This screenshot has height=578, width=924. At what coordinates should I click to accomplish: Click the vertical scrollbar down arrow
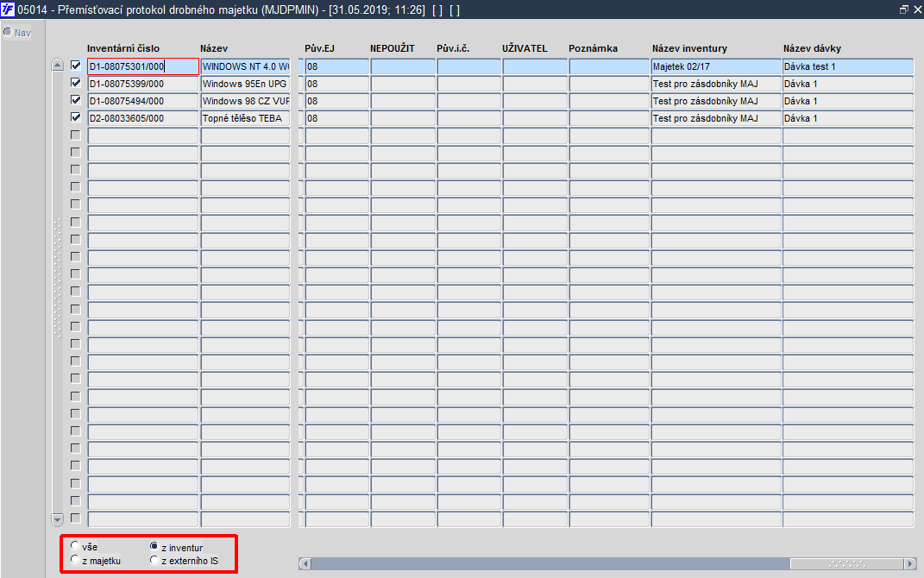tap(57, 519)
